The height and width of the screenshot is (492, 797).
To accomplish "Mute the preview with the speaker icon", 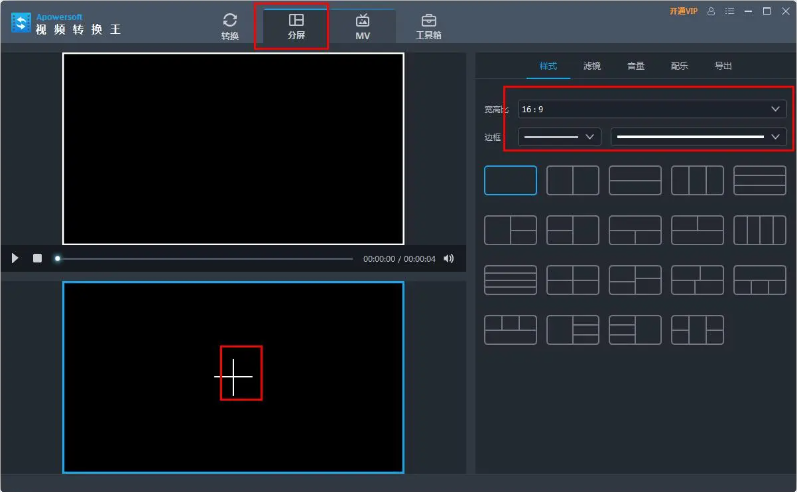I will click(x=448, y=258).
